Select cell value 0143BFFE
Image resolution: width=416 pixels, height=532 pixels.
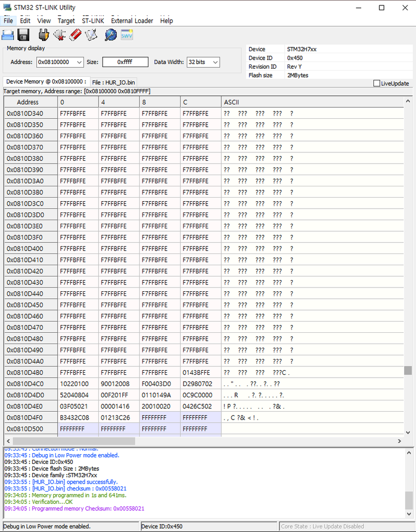201,373
